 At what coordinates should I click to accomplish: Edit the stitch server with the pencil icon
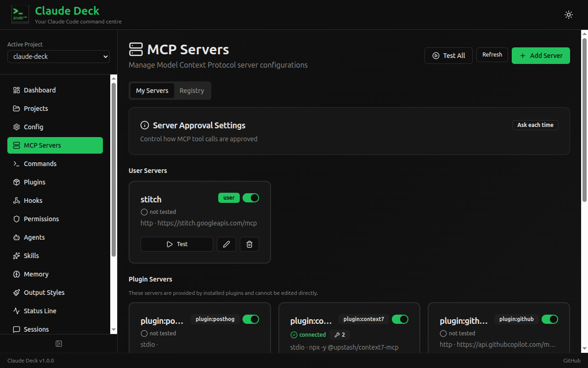pyautogui.click(x=226, y=244)
